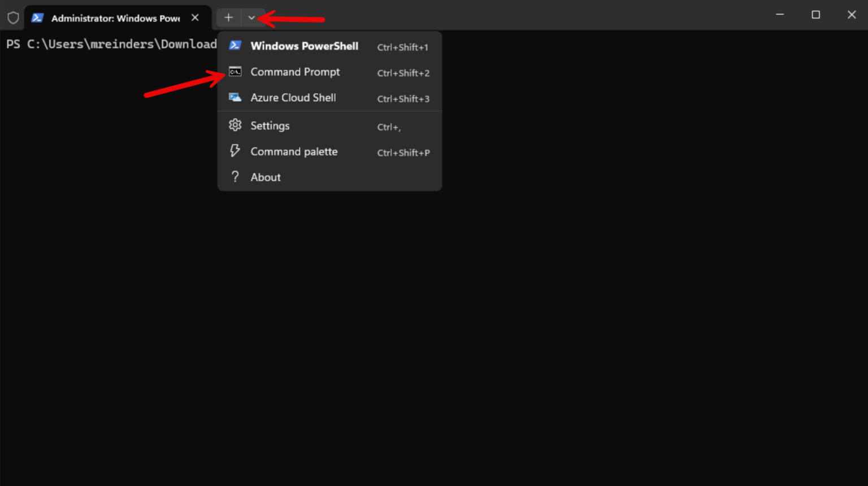Click the shield icon in the title bar corner
Image resolution: width=868 pixels, height=486 pixels.
12,17
